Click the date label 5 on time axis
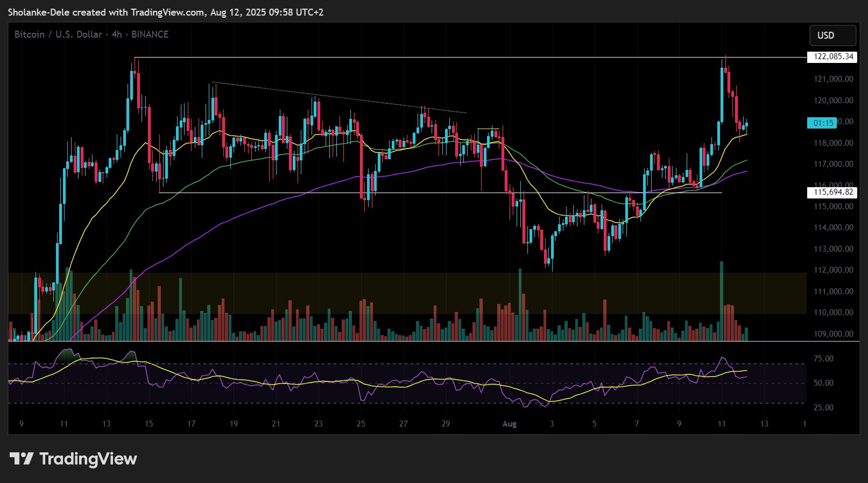This screenshot has width=868, height=483. point(595,424)
